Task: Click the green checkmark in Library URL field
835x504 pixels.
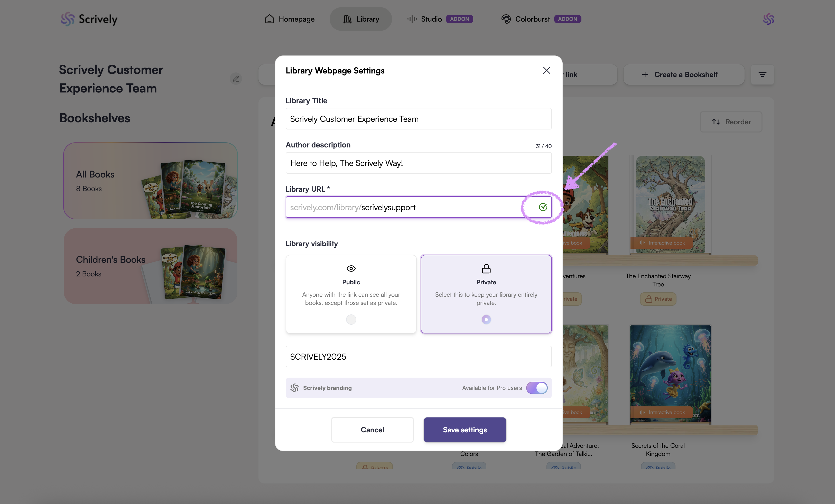Action: point(543,207)
